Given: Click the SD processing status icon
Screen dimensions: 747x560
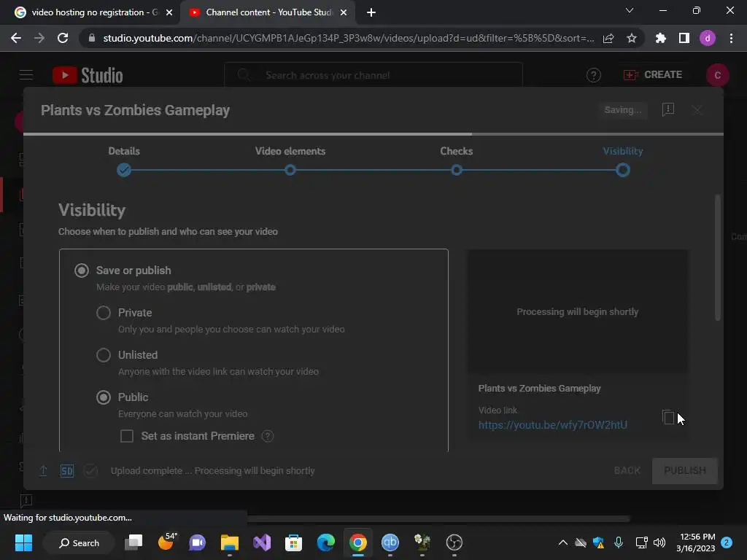Looking at the screenshot, I should (x=66, y=471).
